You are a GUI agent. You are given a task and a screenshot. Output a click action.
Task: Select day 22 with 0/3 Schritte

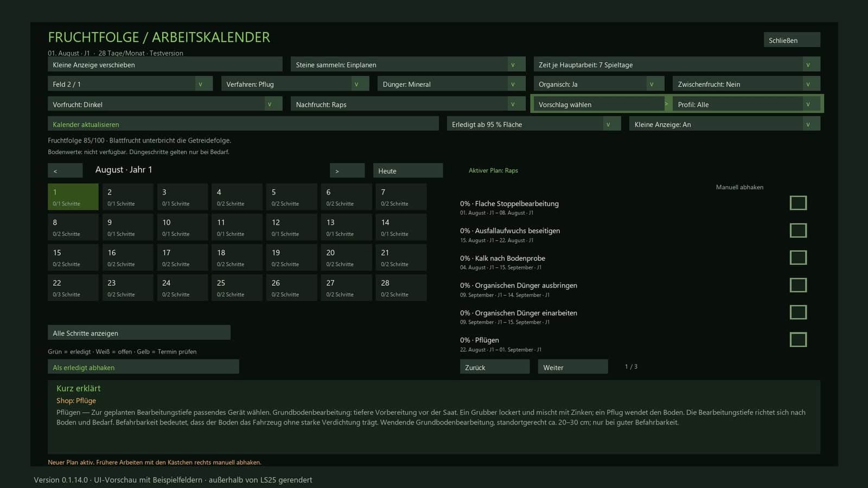(73, 288)
